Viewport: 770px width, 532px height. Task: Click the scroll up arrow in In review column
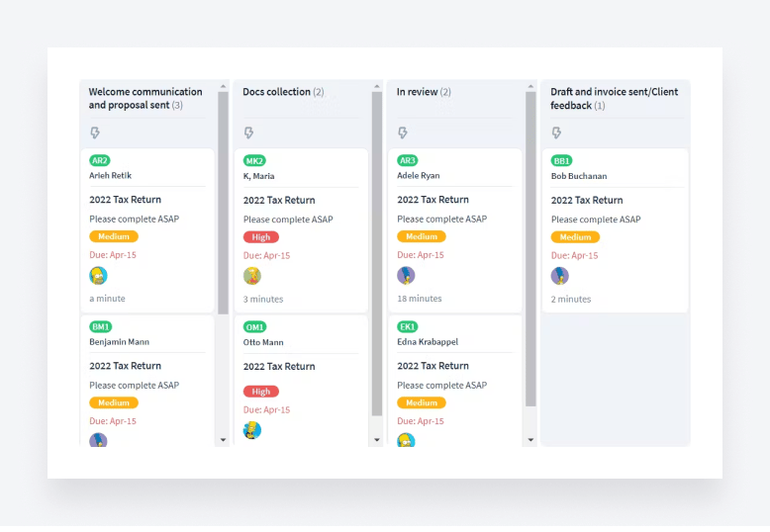530,86
